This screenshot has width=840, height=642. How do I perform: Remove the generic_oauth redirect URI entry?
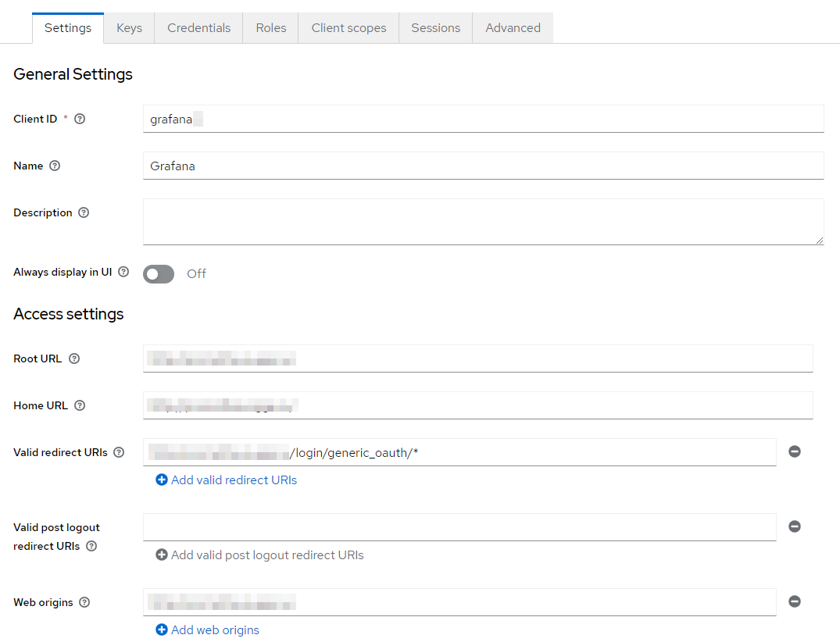[795, 452]
